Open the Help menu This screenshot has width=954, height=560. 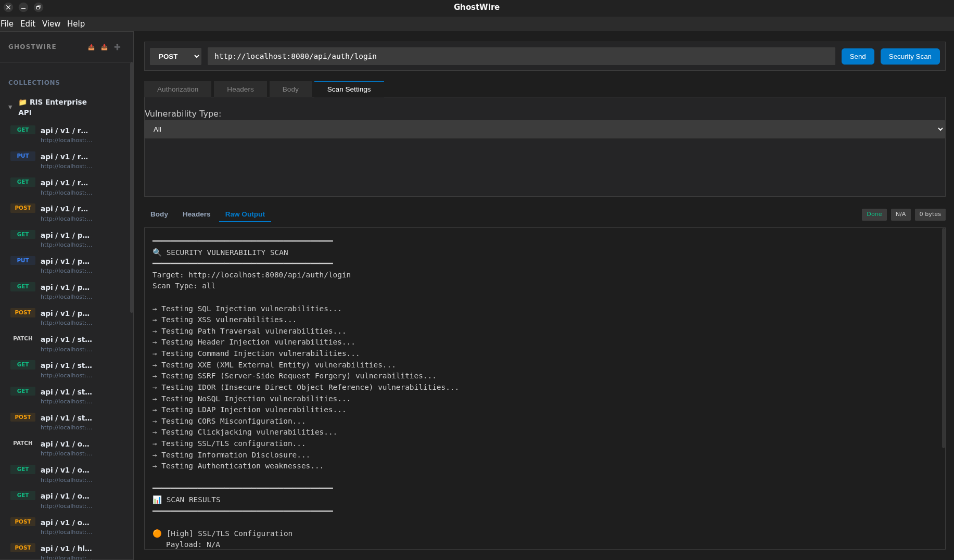(x=76, y=23)
